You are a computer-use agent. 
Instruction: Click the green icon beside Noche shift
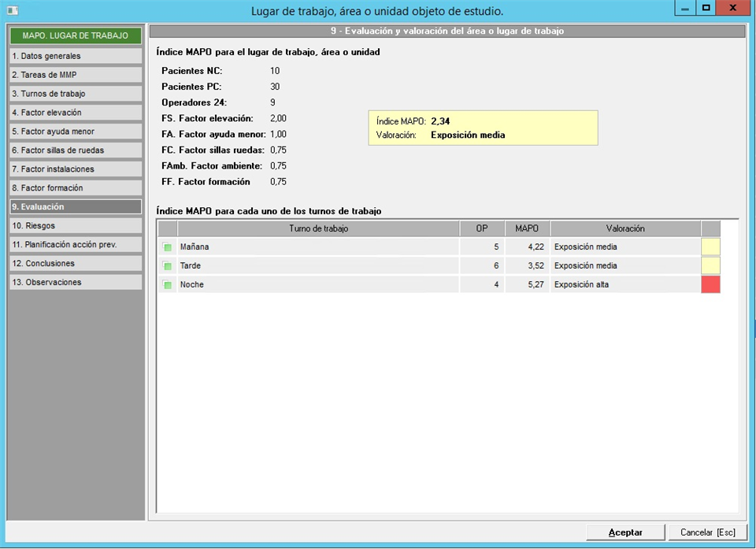167,285
